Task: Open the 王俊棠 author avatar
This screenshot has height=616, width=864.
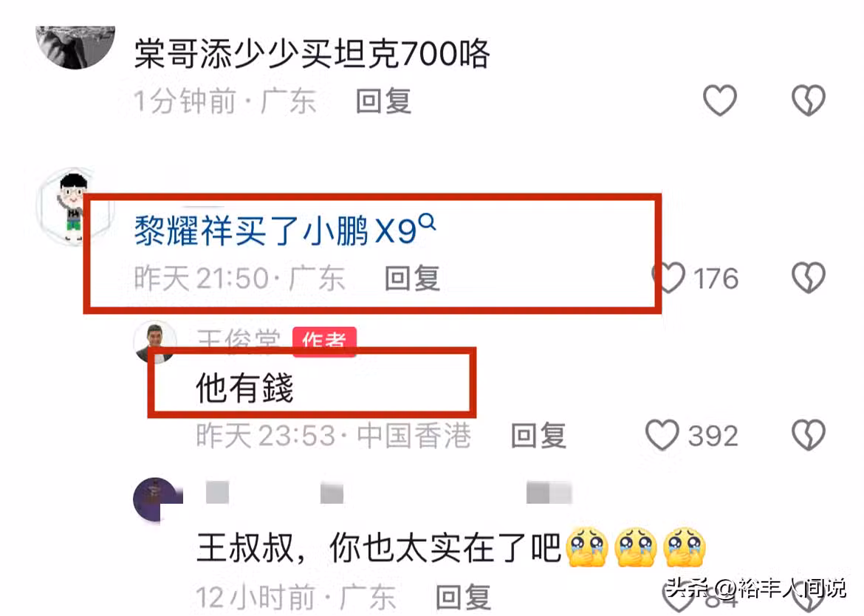Action: (x=156, y=343)
